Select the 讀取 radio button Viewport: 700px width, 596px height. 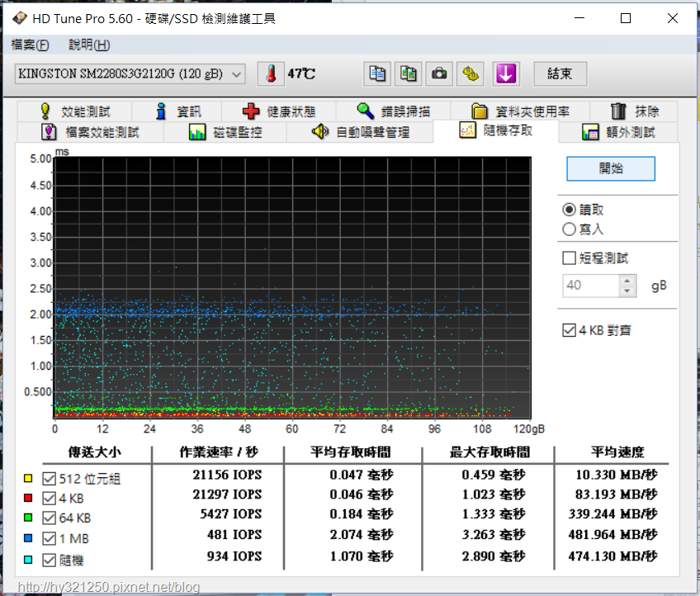point(569,210)
